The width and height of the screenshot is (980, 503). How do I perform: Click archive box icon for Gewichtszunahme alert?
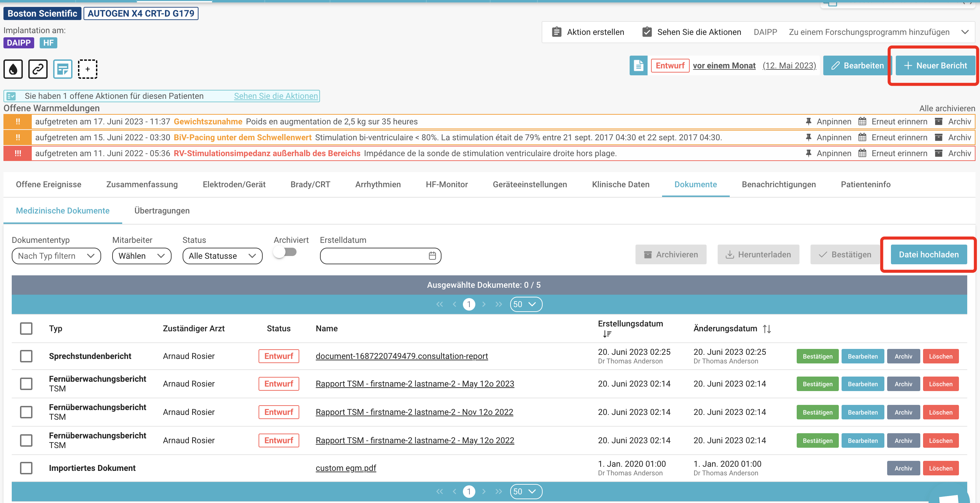[939, 122]
